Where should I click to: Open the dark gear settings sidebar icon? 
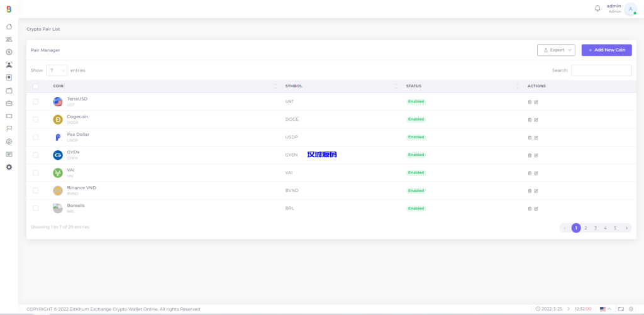[9, 167]
